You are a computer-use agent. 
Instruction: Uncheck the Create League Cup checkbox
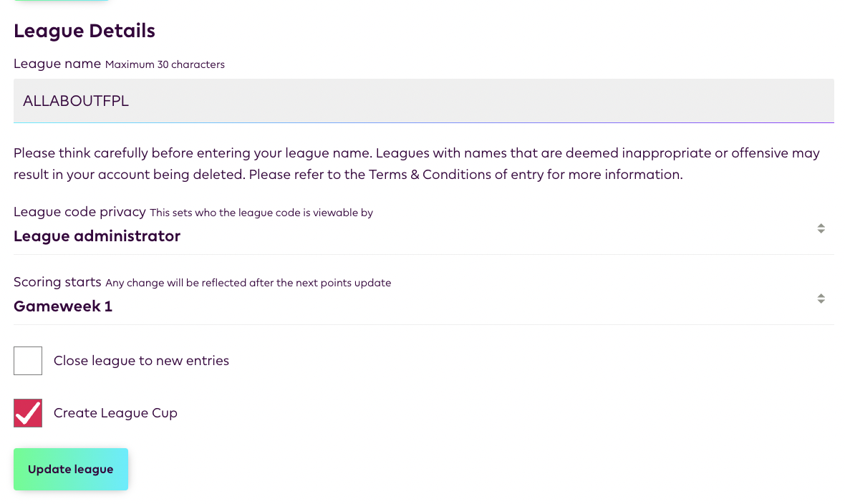pyautogui.click(x=28, y=413)
